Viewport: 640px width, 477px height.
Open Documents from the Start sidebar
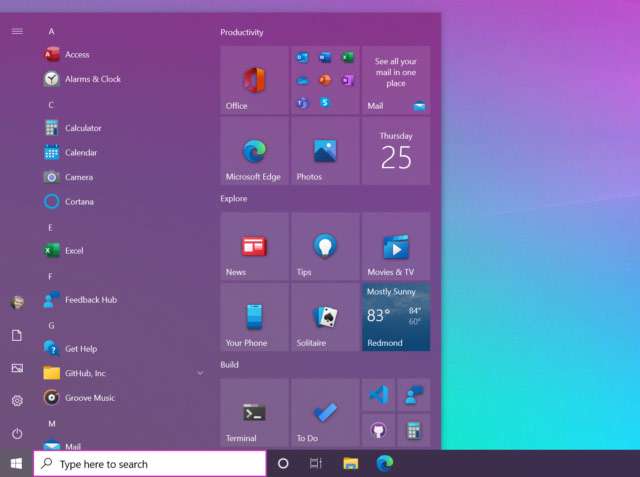[x=17, y=335]
